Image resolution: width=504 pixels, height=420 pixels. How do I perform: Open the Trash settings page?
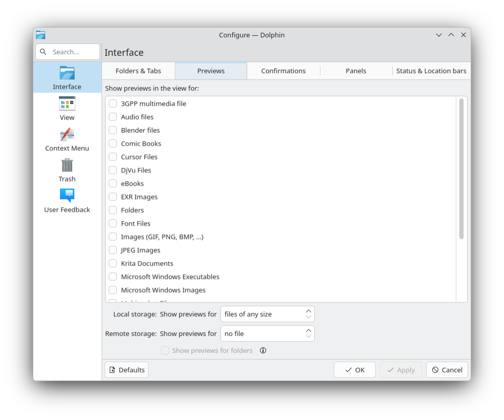(67, 170)
